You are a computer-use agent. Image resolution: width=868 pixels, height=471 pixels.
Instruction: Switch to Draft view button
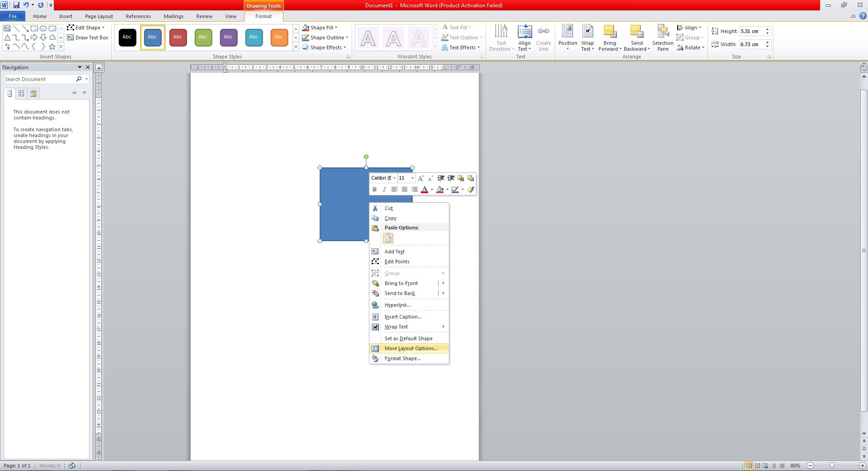pos(782,466)
